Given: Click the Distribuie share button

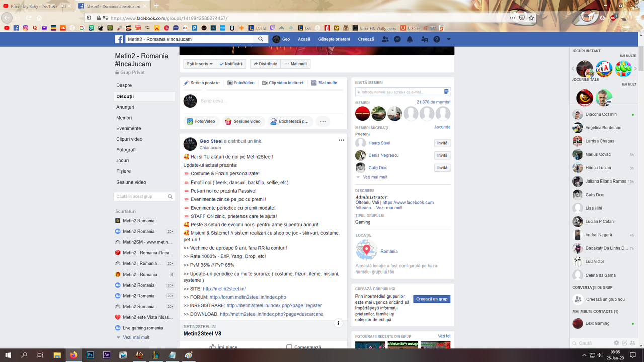Looking at the screenshot, I should 265,64.
